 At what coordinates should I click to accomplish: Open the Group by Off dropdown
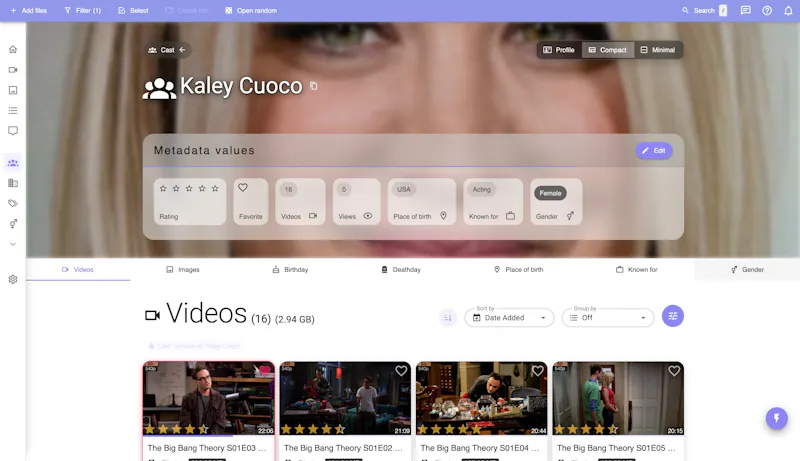608,318
